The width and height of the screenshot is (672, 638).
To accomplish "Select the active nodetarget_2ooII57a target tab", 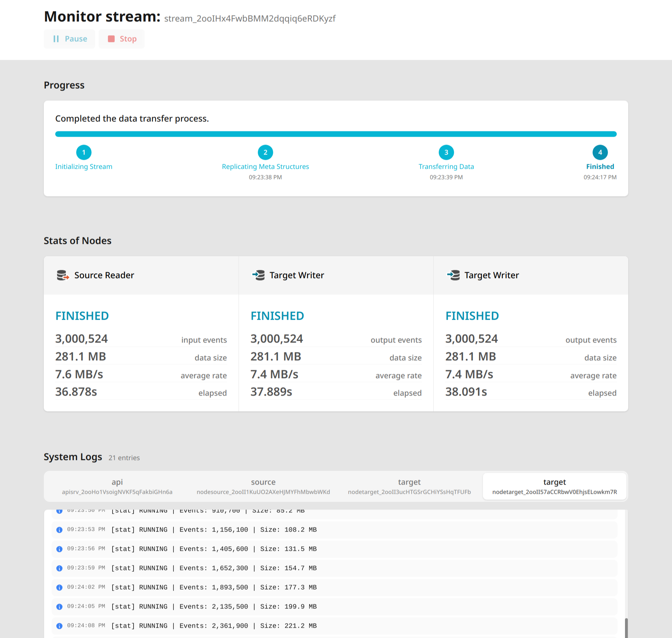I will coord(554,486).
